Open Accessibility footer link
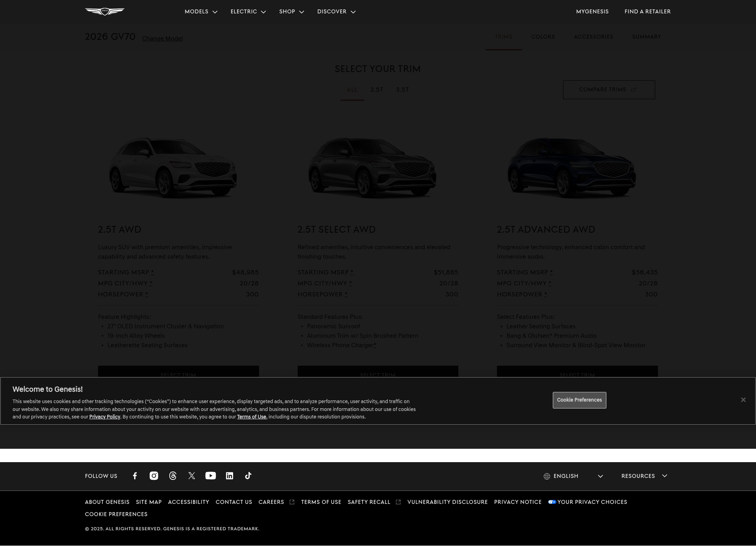Screen dimensions: 756x546 click(x=189, y=502)
